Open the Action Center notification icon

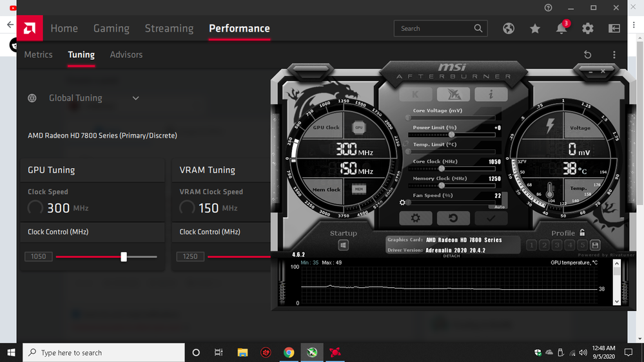(628, 352)
